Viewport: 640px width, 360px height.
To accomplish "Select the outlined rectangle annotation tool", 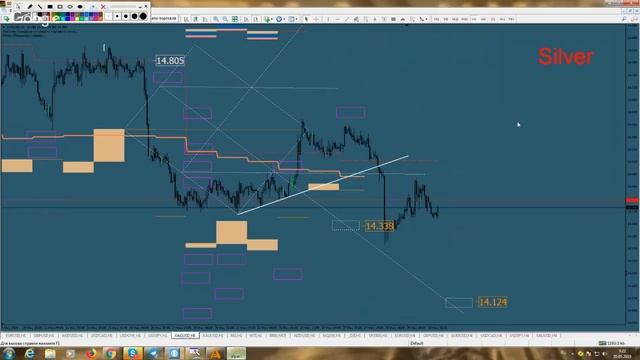I will (x=60, y=7).
